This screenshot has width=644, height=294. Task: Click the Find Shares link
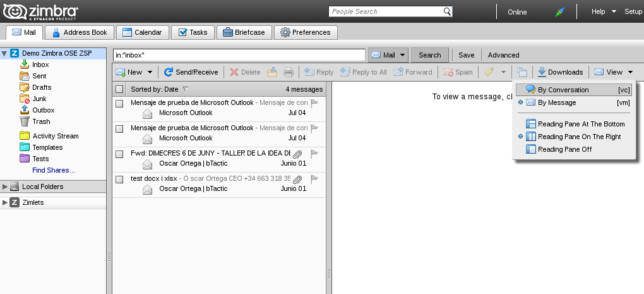pos(54,170)
